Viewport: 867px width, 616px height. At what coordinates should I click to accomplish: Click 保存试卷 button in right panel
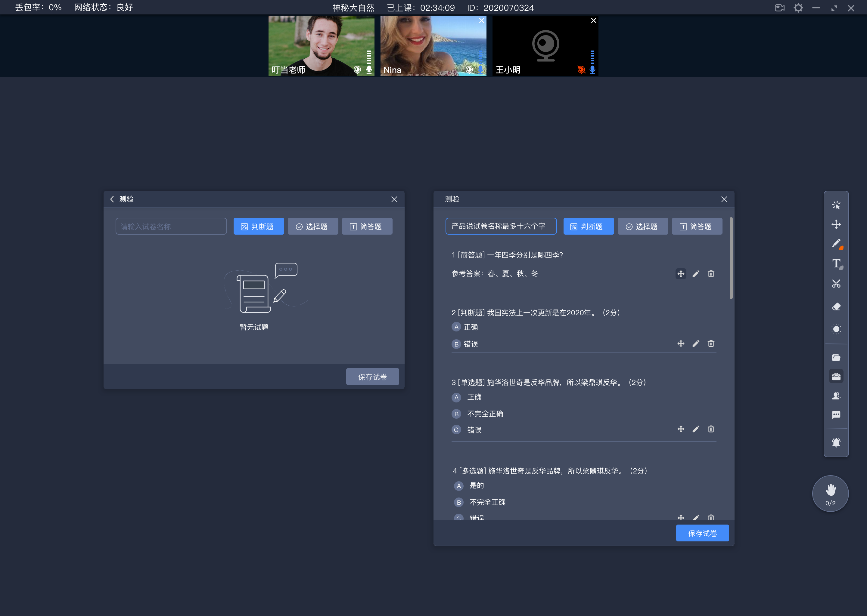(703, 533)
